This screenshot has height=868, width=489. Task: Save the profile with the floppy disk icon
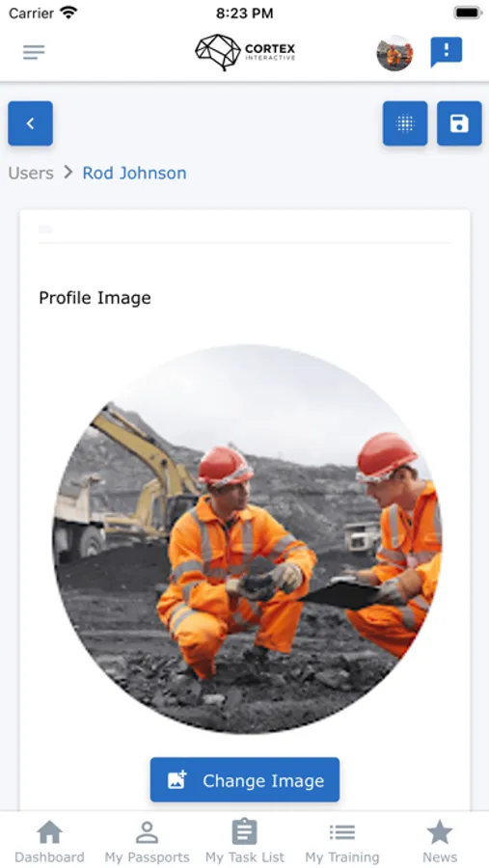(x=459, y=123)
